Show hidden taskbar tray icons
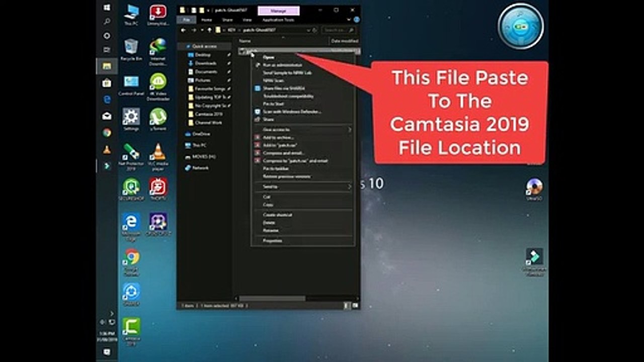 click(112, 314)
